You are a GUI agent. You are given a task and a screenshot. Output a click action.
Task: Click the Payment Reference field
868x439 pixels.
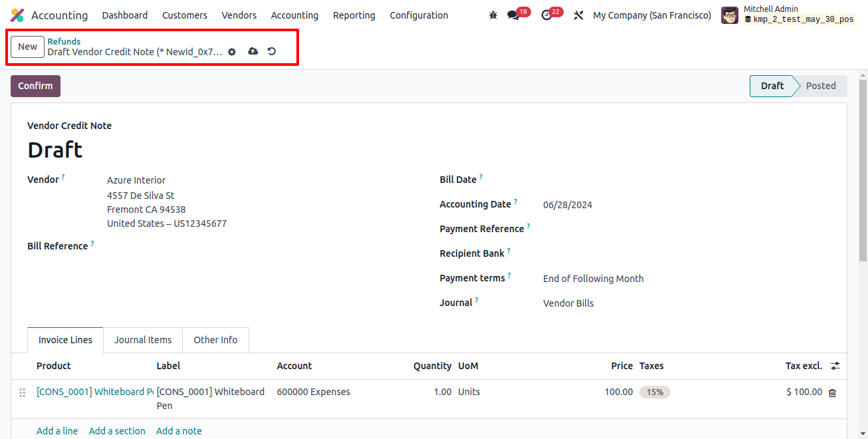[x=687, y=229]
